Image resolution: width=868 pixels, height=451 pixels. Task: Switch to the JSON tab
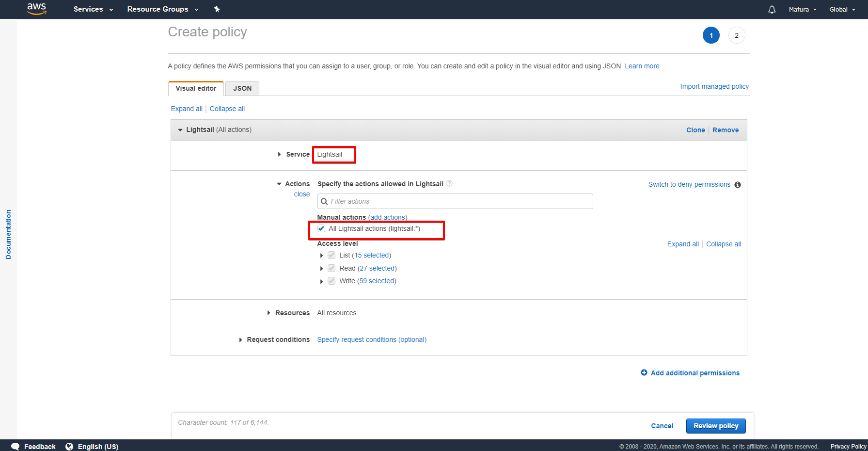[242, 88]
